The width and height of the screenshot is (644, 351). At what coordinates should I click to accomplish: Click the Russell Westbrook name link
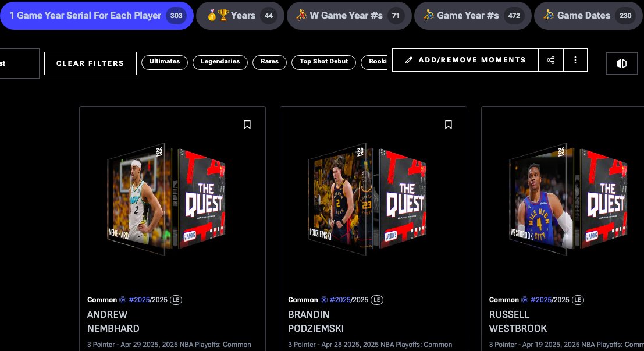[x=518, y=321]
